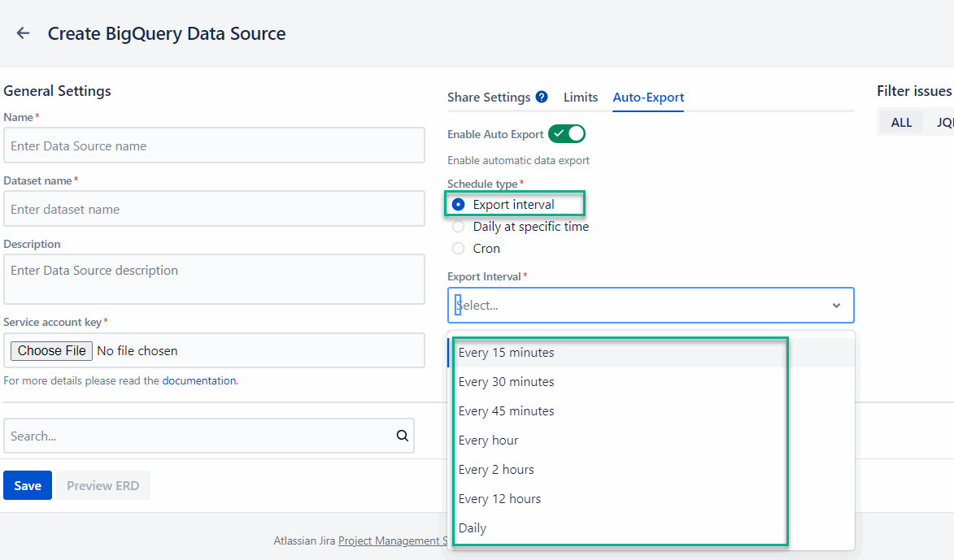
Task: Click the Share Settings help icon
Action: pos(542,98)
